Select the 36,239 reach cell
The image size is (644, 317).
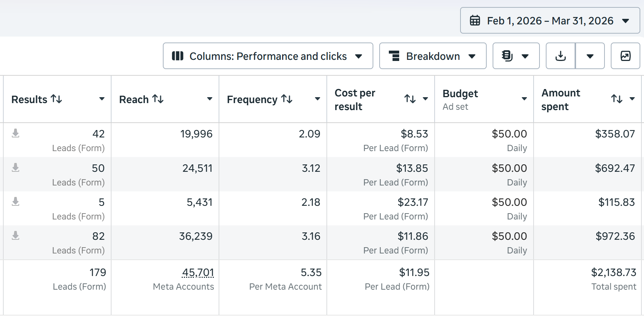pos(165,242)
